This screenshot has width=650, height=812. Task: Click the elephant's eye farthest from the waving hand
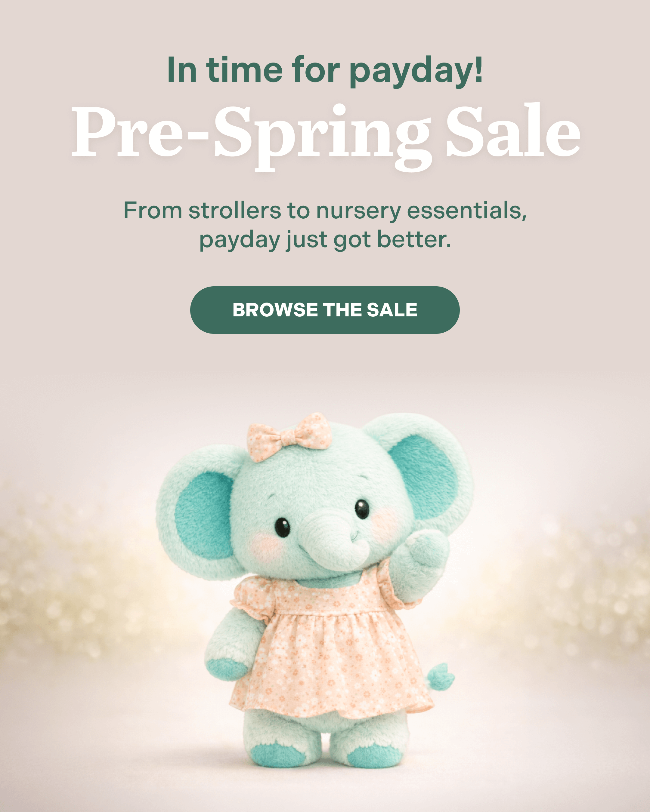click(x=282, y=527)
